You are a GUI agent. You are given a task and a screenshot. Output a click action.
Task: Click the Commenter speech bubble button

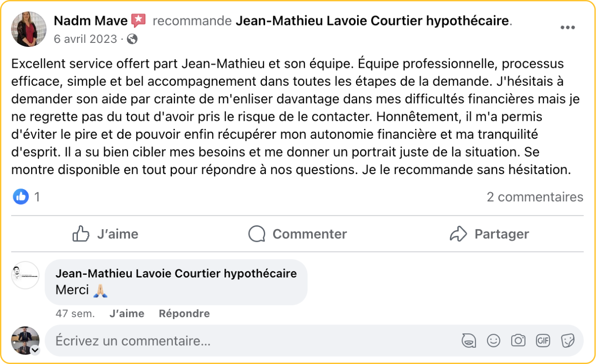click(298, 234)
